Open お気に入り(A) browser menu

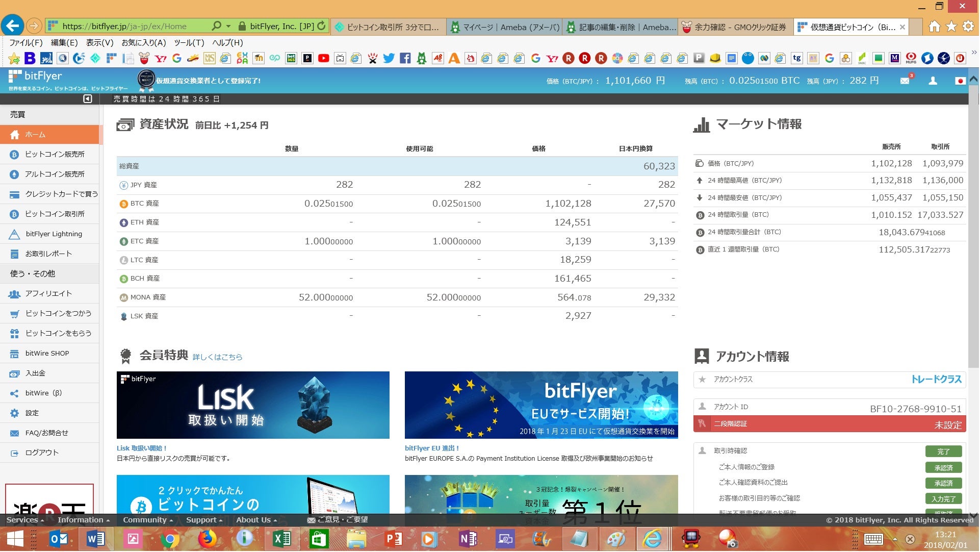[144, 43]
